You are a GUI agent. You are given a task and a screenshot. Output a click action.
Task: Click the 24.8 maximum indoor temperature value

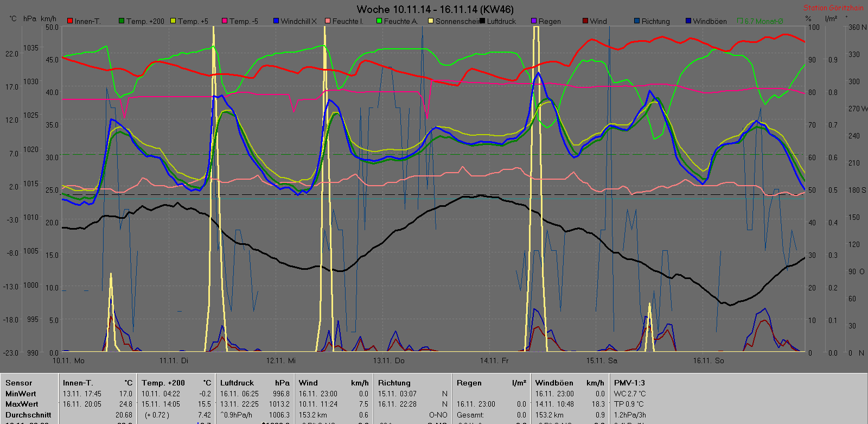(126, 404)
